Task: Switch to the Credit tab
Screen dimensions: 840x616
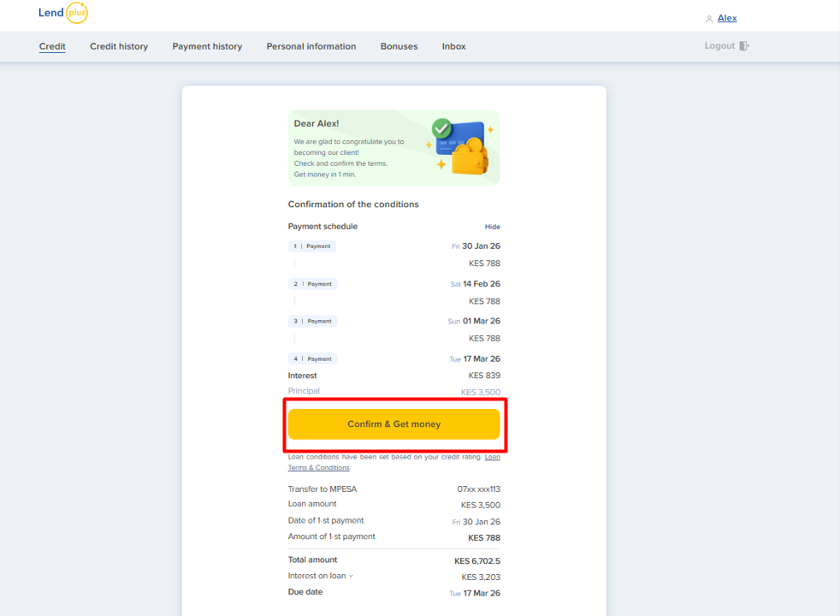Action: (x=52, y=46)
